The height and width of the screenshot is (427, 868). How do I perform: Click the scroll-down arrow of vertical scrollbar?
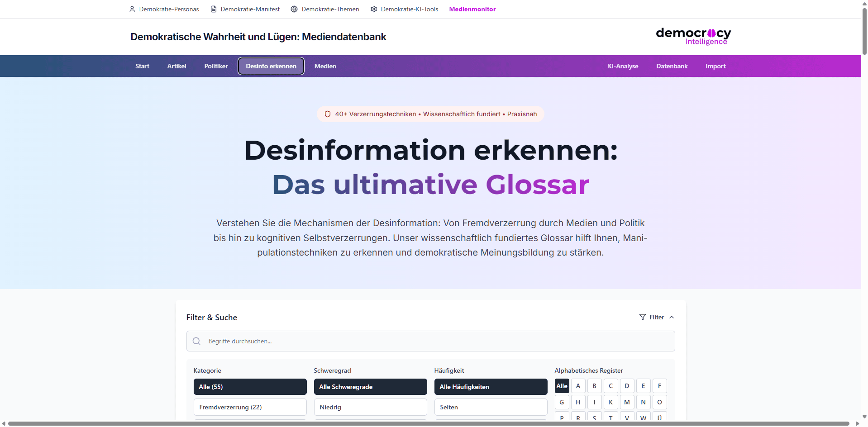[864, 417]
